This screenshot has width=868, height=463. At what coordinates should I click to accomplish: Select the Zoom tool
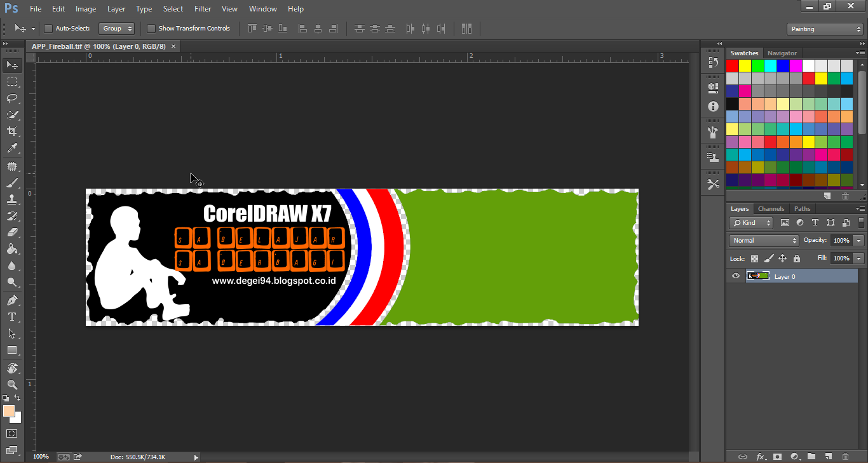[x=12, y=385]
